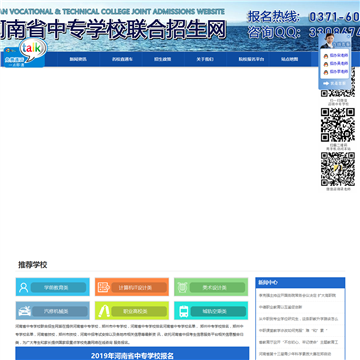Click the consultant avatar photo in widget
Viewport: 360px width, 360px height.
coord(326,41)
